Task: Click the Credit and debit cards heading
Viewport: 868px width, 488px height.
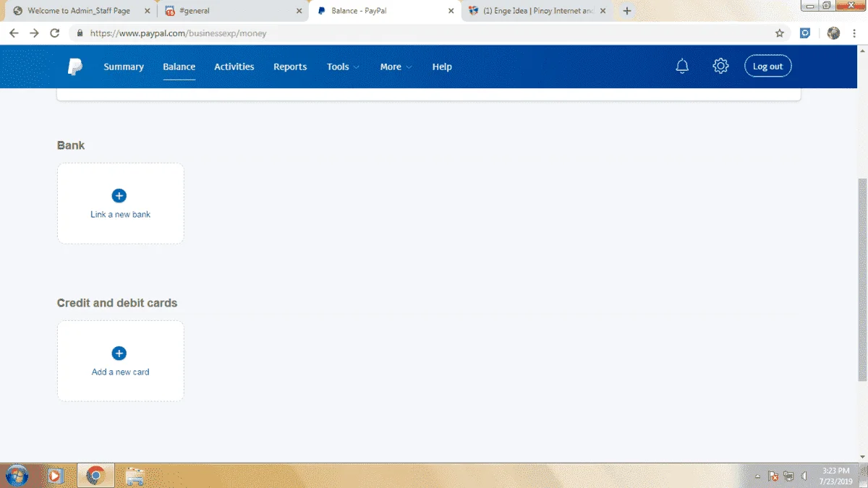Action: click(x=117, y=303)
